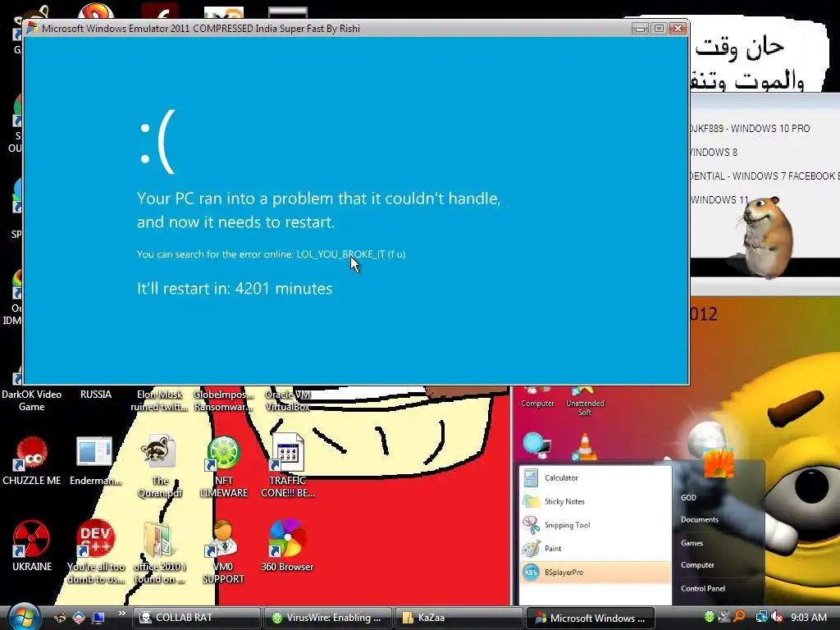Screen dimensions: 840x630
Task: Launch the 360 Browser shortcut
Action: (288, 546)
